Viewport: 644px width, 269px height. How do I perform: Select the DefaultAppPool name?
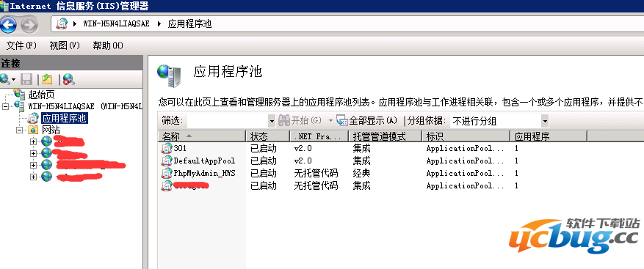pos(204,161)
